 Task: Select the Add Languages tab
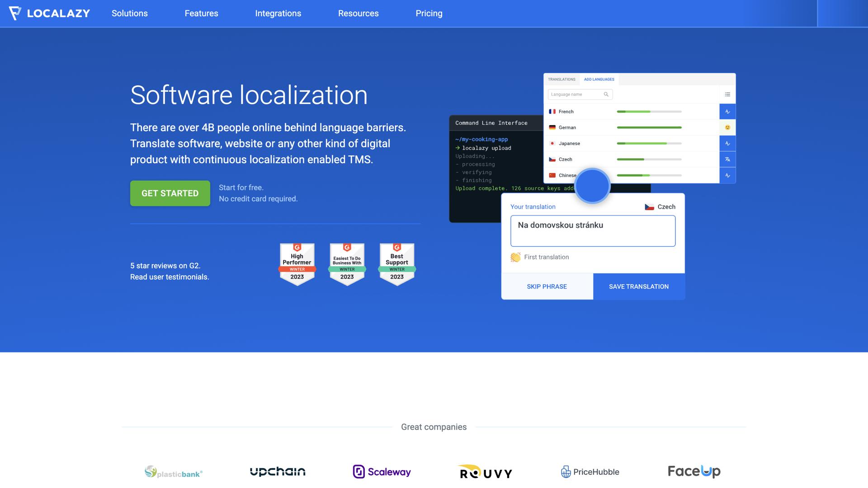coord(599,80)
